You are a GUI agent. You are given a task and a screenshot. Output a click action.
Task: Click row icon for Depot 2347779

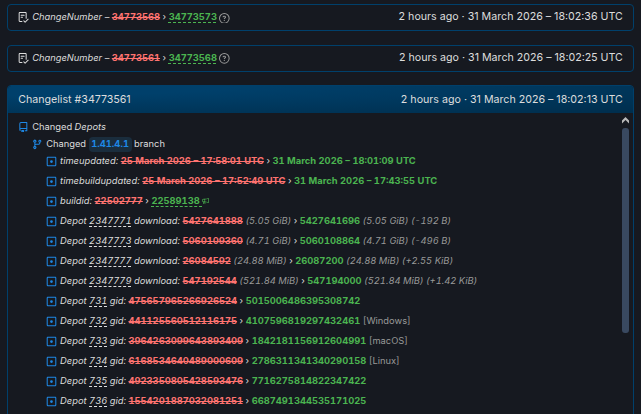pyautogui.click(x=51, y=282)
